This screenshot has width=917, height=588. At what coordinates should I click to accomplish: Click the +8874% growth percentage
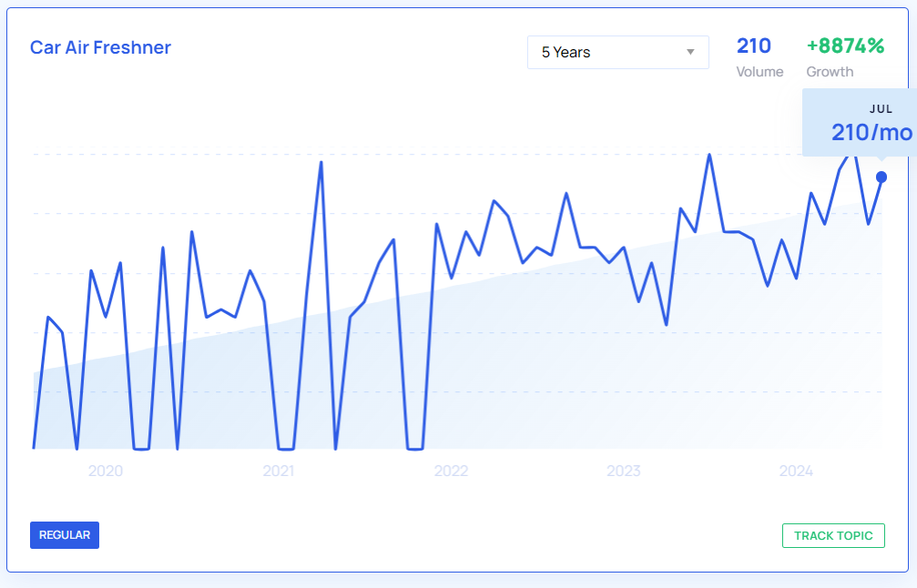tap(845, 46)
